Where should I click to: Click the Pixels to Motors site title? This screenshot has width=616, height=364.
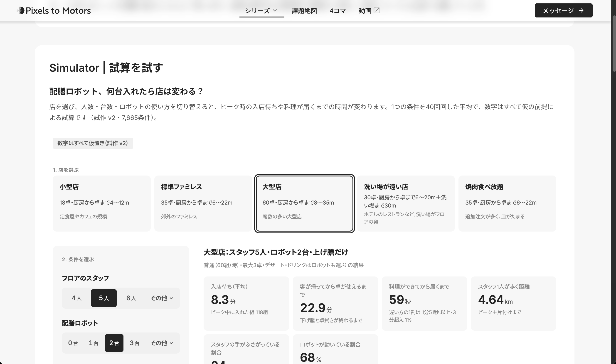(58, 11)
